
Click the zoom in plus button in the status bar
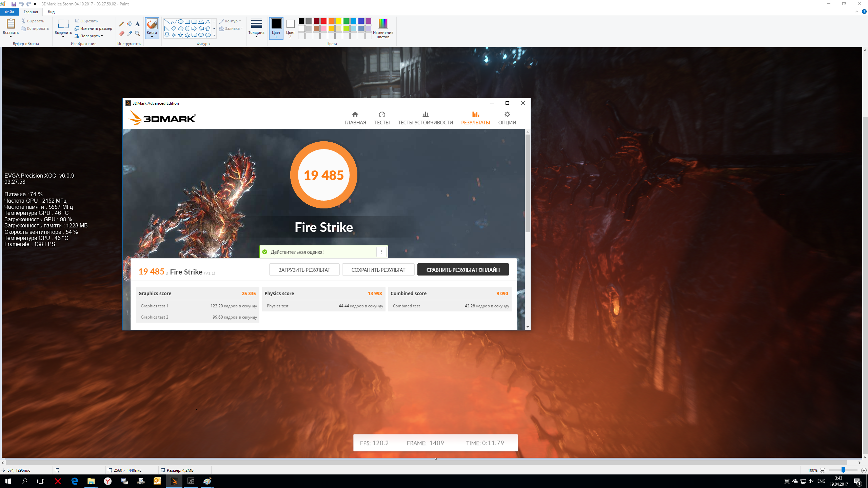tap(864, 470)
